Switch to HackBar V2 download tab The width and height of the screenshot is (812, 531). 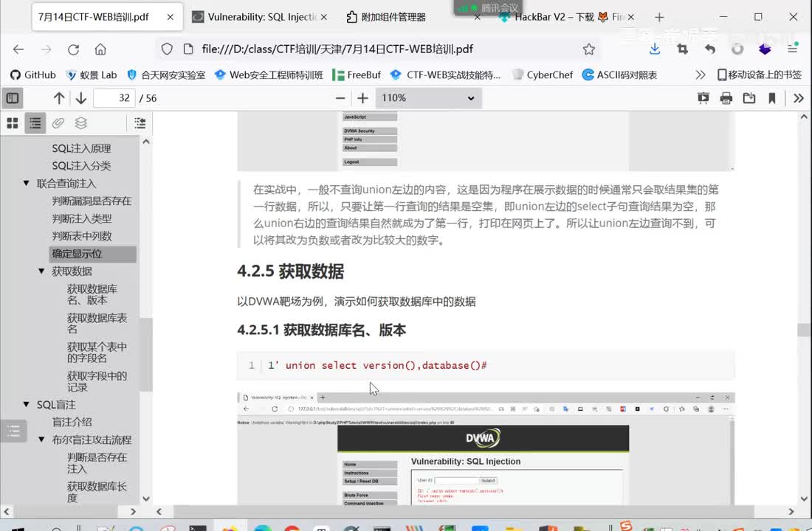pyautogui.click(x=566, y=17)
